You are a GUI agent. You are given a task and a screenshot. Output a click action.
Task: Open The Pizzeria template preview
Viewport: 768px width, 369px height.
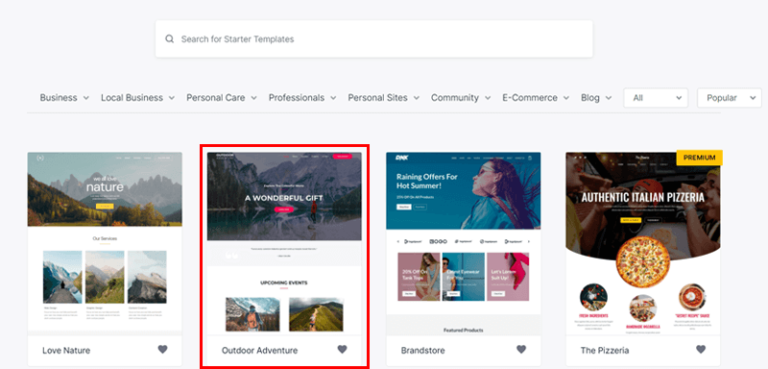643,244
